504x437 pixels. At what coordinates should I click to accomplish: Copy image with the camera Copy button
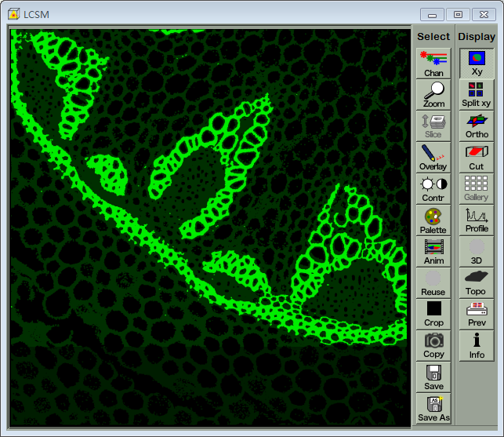coord(433,346)
